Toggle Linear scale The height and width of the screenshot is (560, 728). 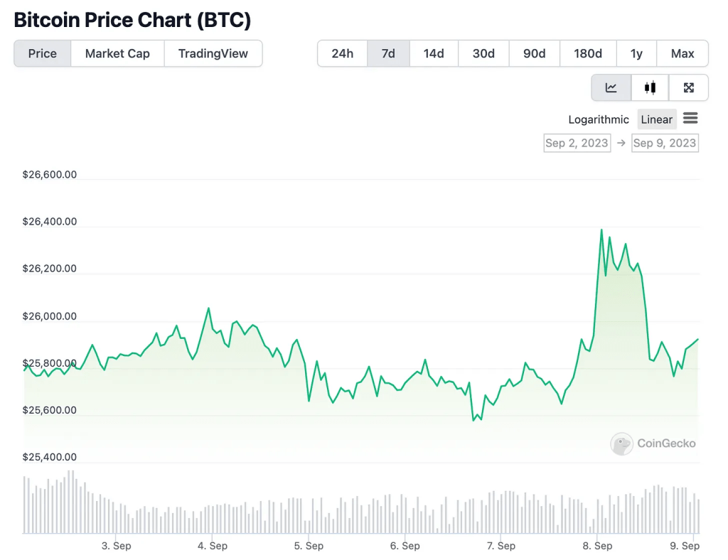[656, 119]
